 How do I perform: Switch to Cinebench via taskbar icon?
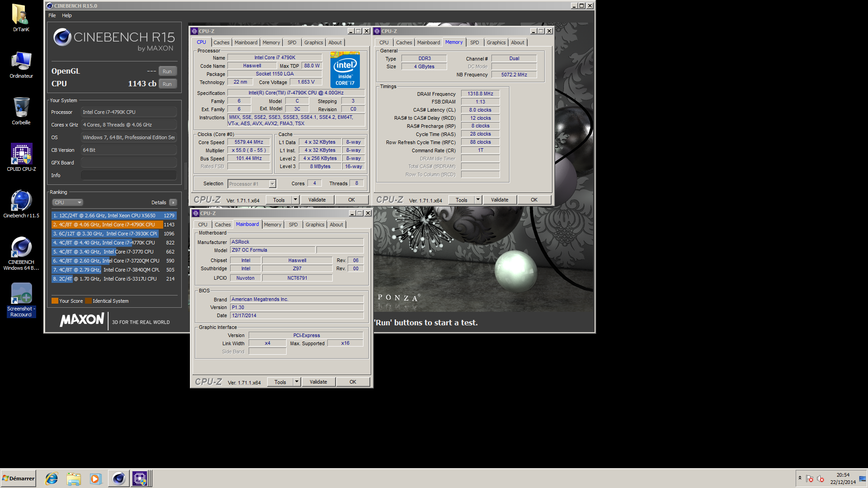click(x=119, y=479)
